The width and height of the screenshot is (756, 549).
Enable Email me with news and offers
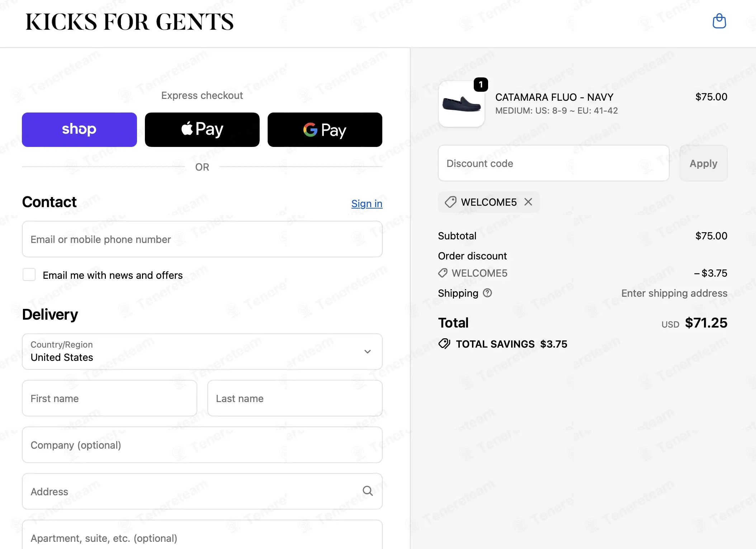29,275
